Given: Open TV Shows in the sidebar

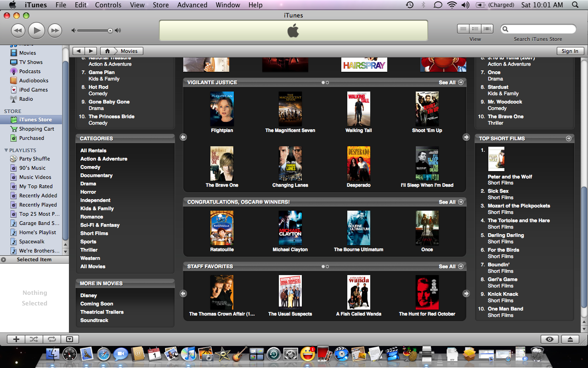Looking at the screenshot, I should point(31,62).
